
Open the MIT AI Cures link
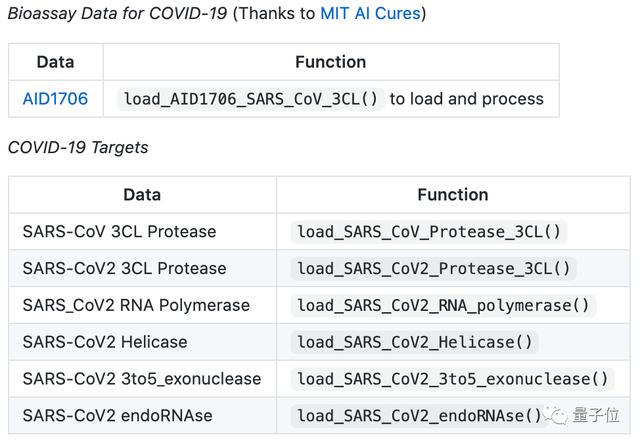[x=370, y=13]
